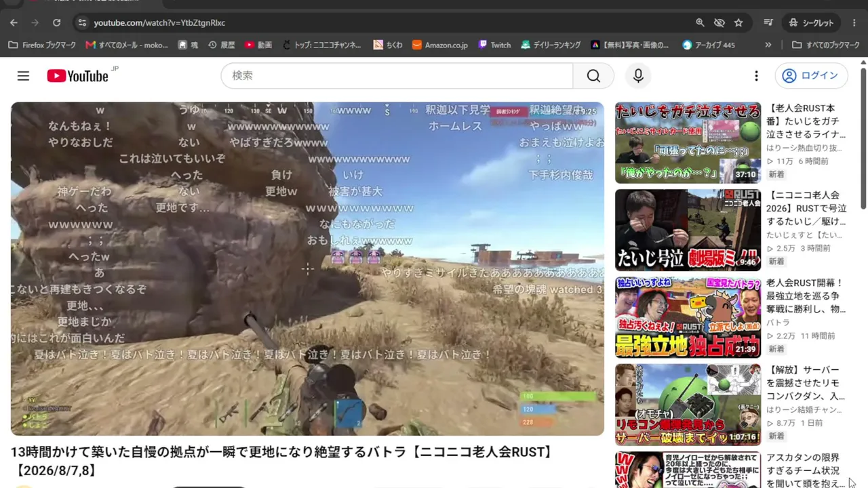Open the media control icon in browser toolbar

[768, 22]
